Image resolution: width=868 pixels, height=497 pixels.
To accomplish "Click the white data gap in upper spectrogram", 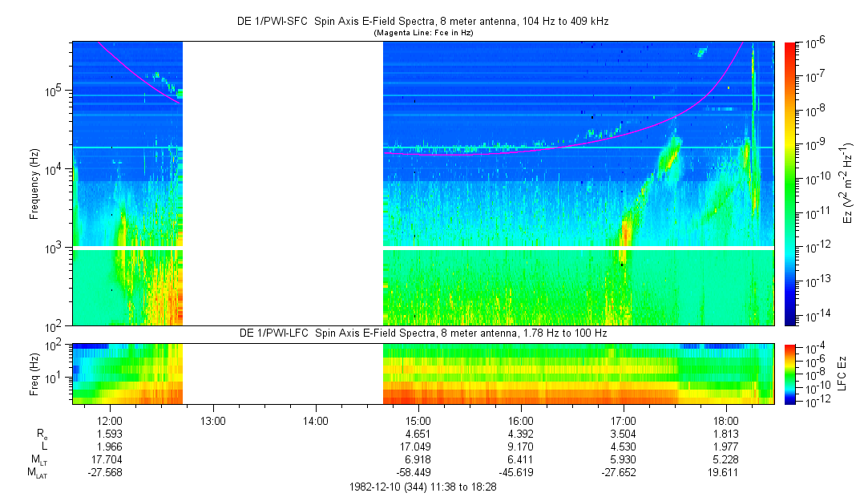I will [283, 183].
